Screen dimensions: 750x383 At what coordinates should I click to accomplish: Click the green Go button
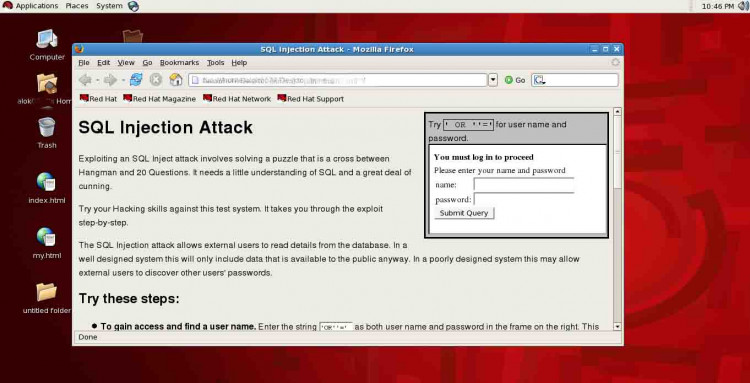(515, 80)
